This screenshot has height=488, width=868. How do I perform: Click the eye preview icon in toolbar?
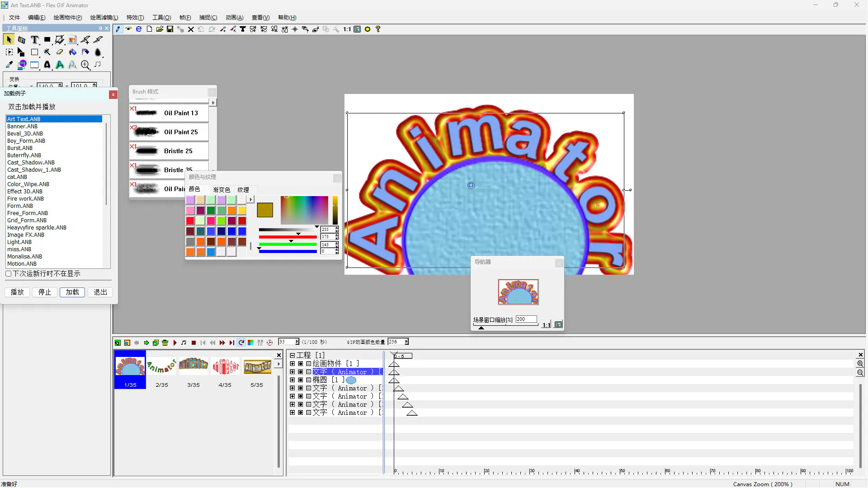[128, 29]
